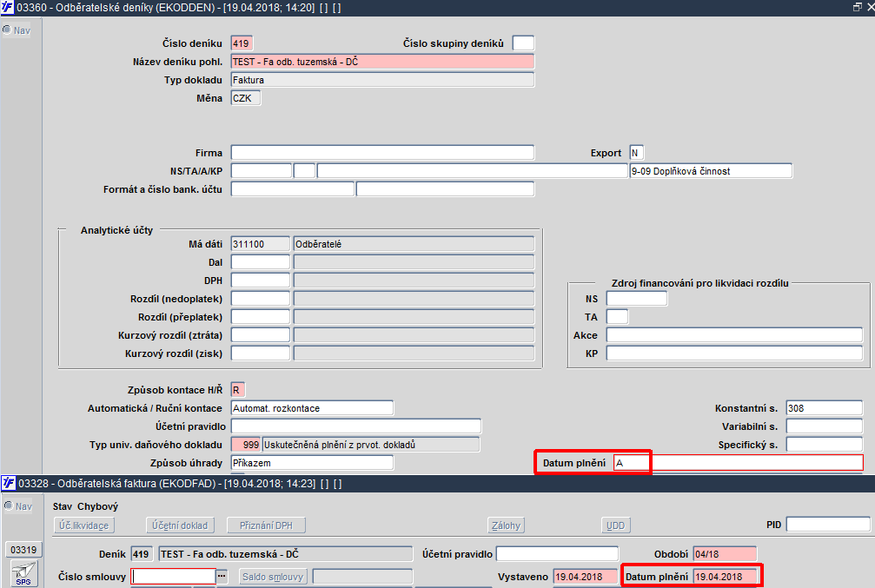Click the 03319 button in left sidebar
Viewport: 875px width, 588px height.
23,550
